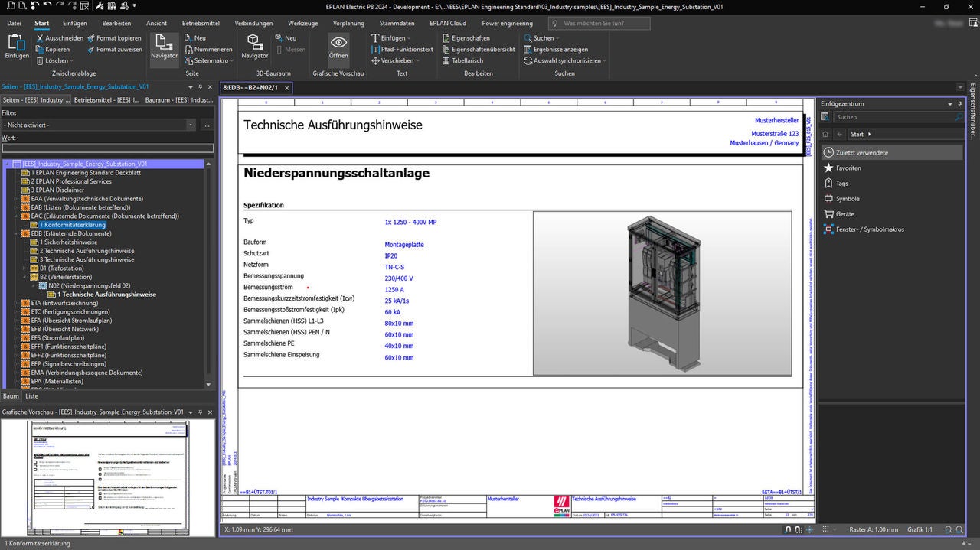
Task: Open the Filter dropdown showing Nicht aktiviert
Action: click(x=191, y=125)
